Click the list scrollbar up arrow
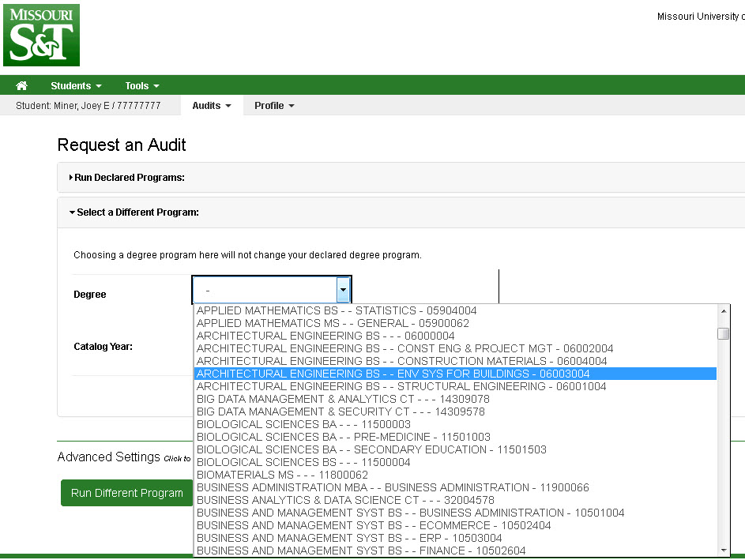This screenshot has height=560, width=745. point(723,311)
